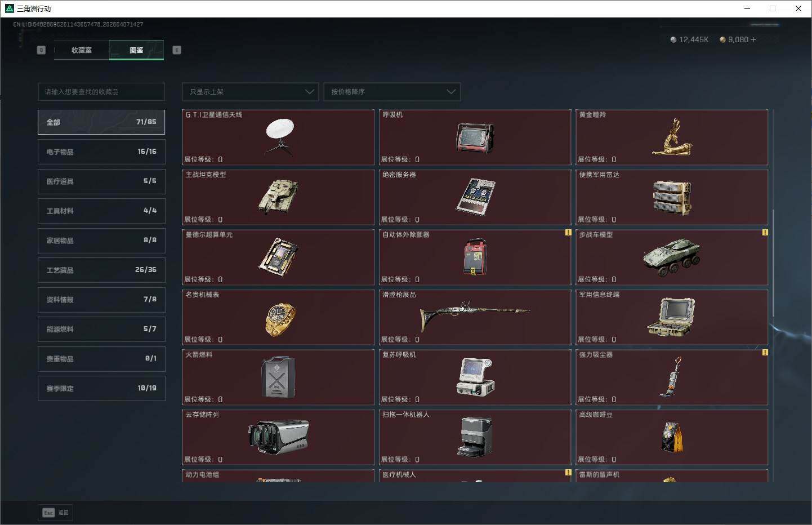
Task: Click the plus icon beside 9,080 currency
Action: (x=753, y=39)
